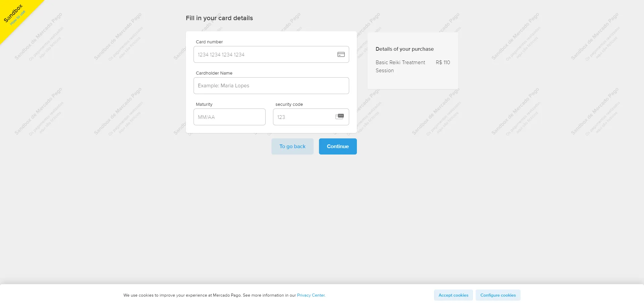The width and height of the screenshot is (644, 306).
Task: Focus the Cardholder Name text box
Action: [271, 86]
